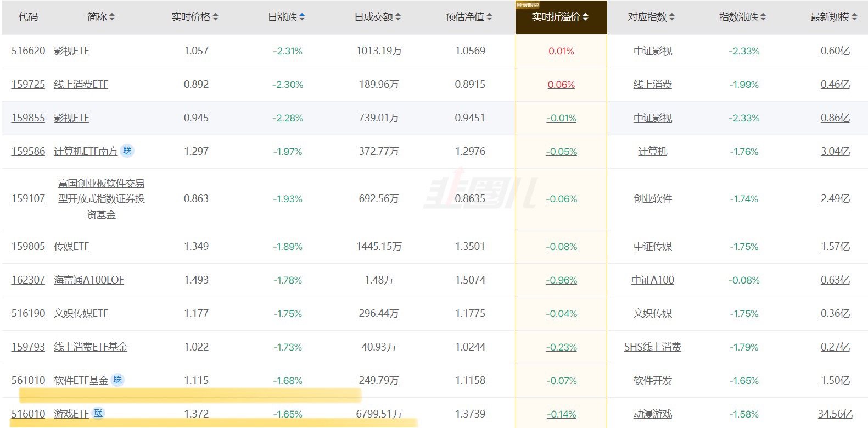Click premium 0.01% for 516620
Viewport: 868px width, 428px height.
(x=561, y=52)
